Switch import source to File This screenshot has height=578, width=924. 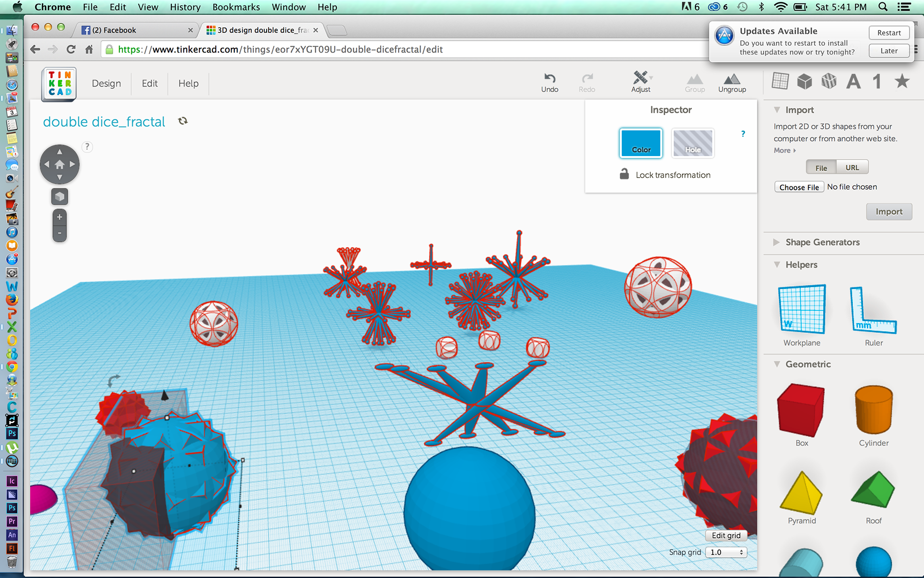pyautogui.click(x=821, y=168)
